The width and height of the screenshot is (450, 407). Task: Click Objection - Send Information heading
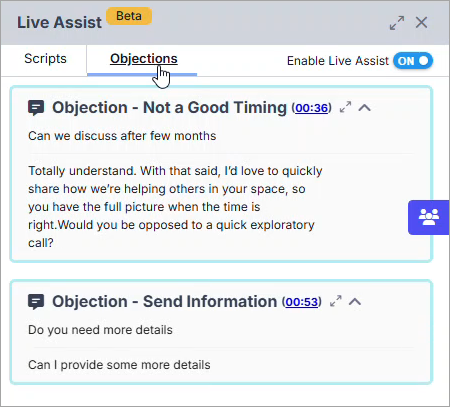click(x=164, y=301)
